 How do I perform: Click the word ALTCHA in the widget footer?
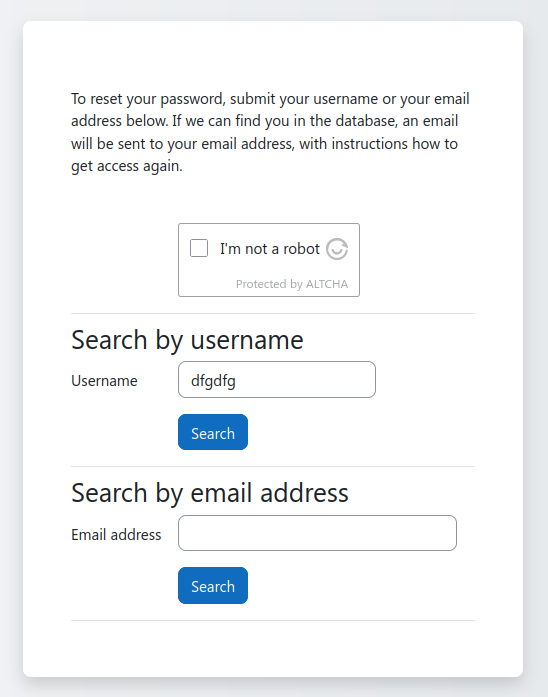(327, 284)
